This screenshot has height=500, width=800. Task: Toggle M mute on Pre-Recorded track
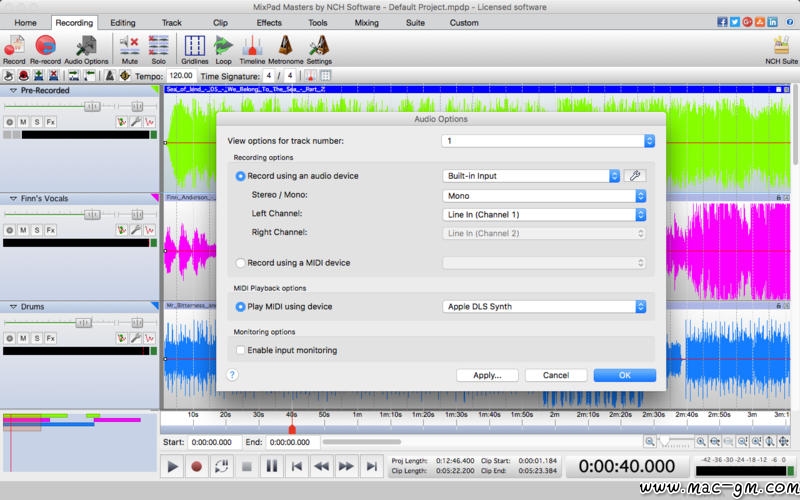[23, 122]
